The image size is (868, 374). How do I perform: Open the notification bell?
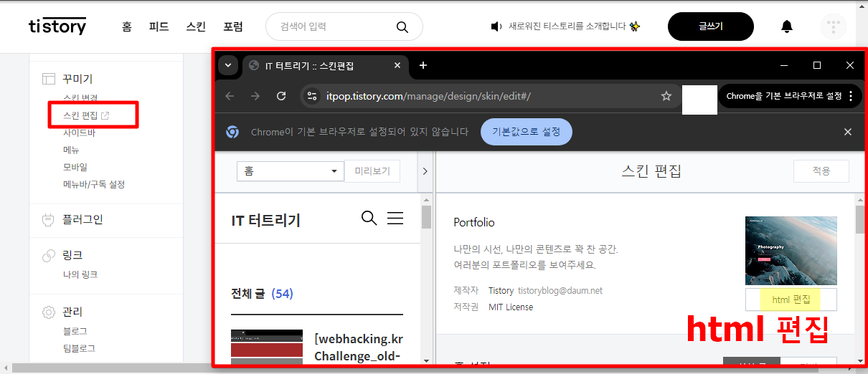coord(787,27)
